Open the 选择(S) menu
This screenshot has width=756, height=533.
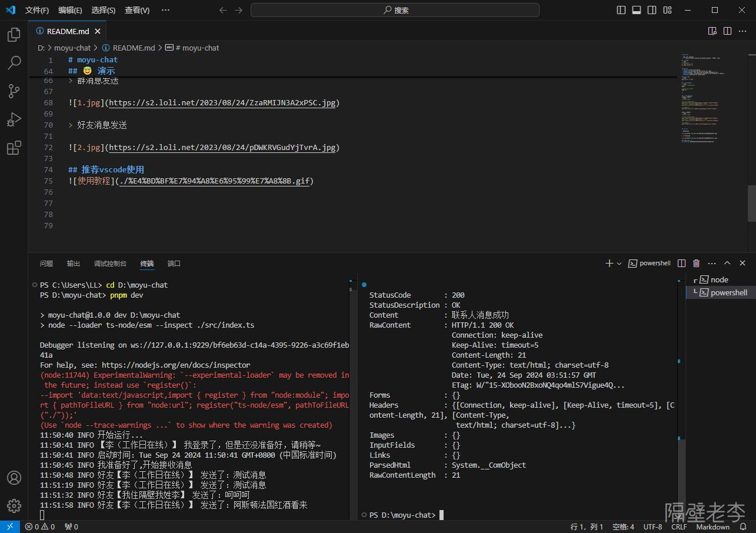104,10
